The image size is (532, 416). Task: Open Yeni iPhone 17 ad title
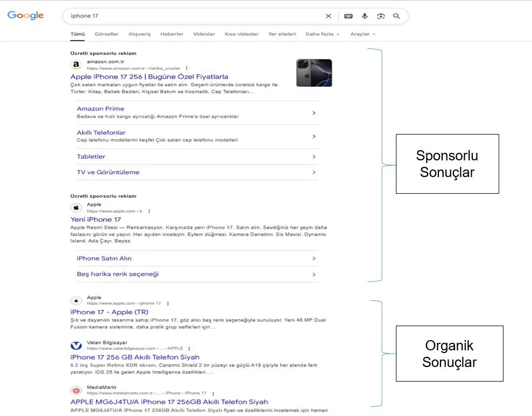[96, 220]
